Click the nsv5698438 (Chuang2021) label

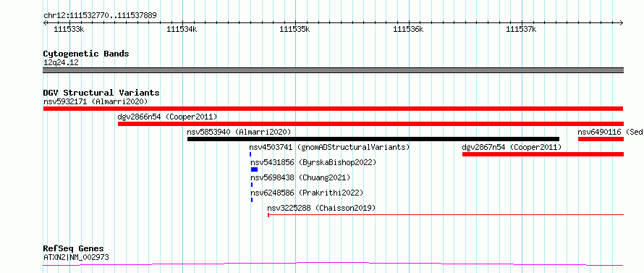(x=300, y=177)
